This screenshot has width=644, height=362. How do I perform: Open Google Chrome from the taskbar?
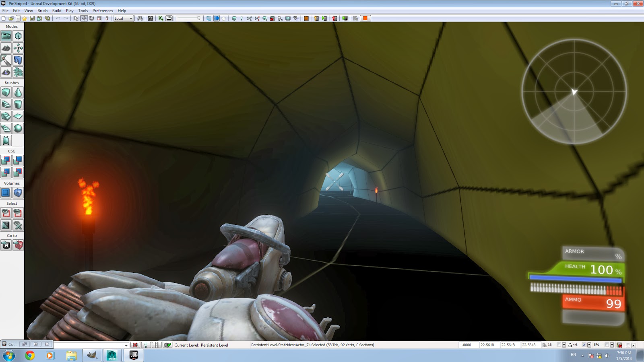[x=30, y=356]
